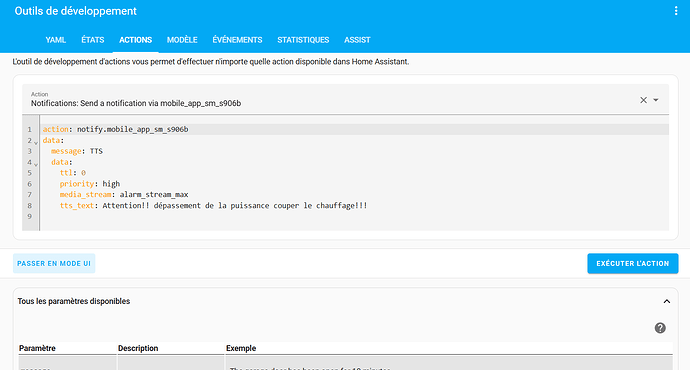
Task: Click empty line 9 in YAML editor
Action: pos(354,216)
